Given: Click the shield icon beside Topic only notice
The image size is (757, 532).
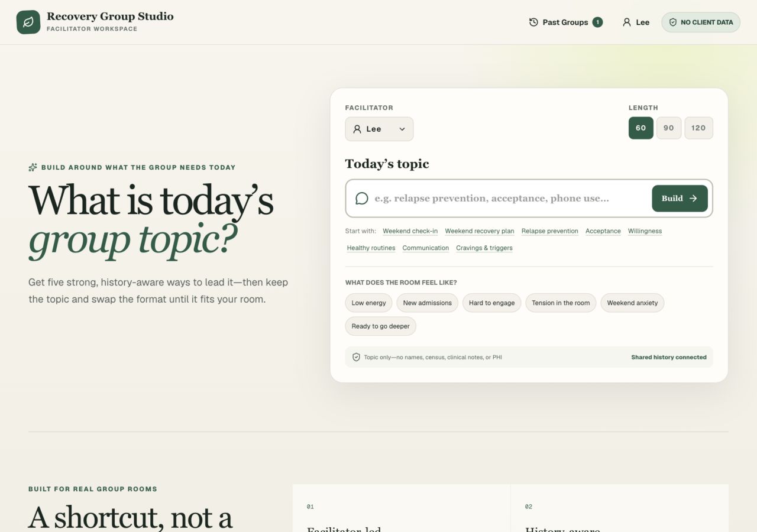Looking at the screenshot, I should coord(356,357).
